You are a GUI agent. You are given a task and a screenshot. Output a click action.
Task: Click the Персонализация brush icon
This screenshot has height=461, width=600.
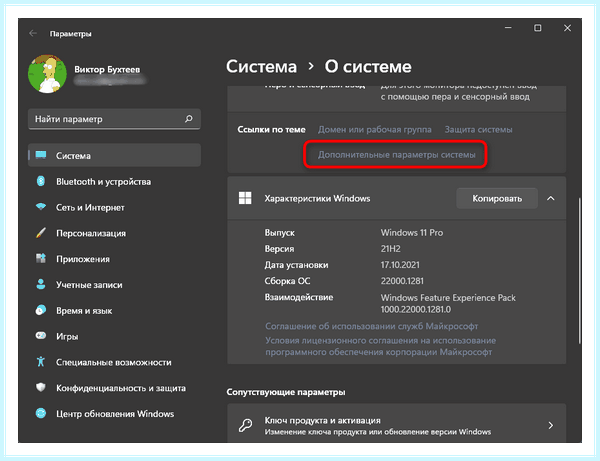pos(41,233)
